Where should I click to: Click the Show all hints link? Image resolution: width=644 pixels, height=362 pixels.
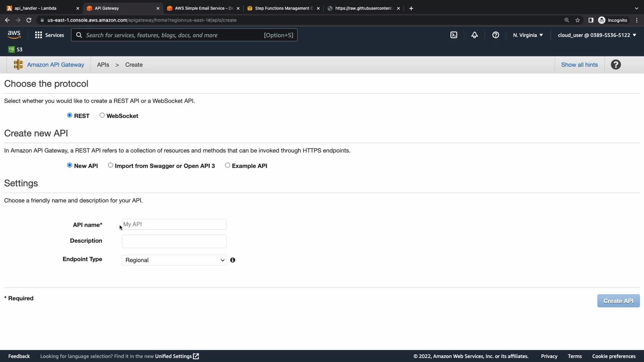[x=579, y=65]
